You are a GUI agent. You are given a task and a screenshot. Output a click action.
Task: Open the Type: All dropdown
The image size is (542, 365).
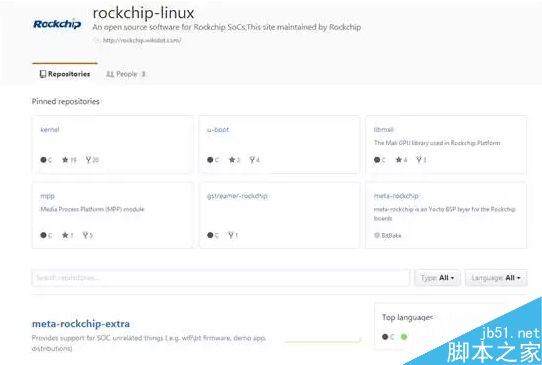[x=437, y=278]
